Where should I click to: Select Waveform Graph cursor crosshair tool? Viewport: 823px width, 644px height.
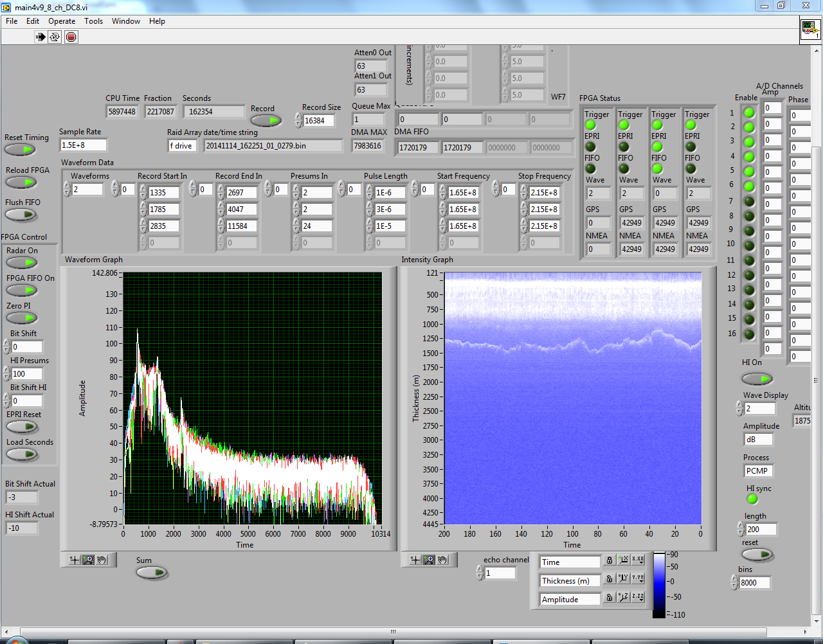tap(75, 560)
